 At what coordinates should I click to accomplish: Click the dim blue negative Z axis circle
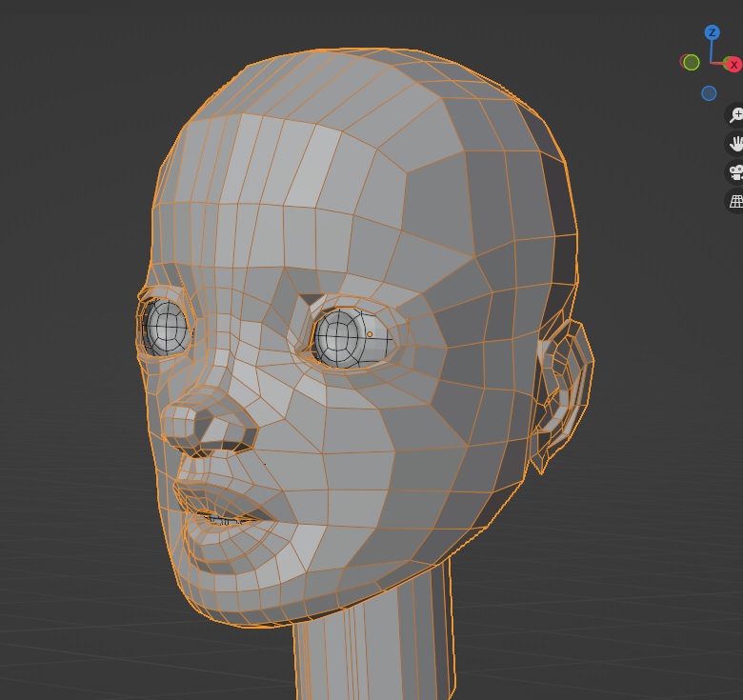709,93
